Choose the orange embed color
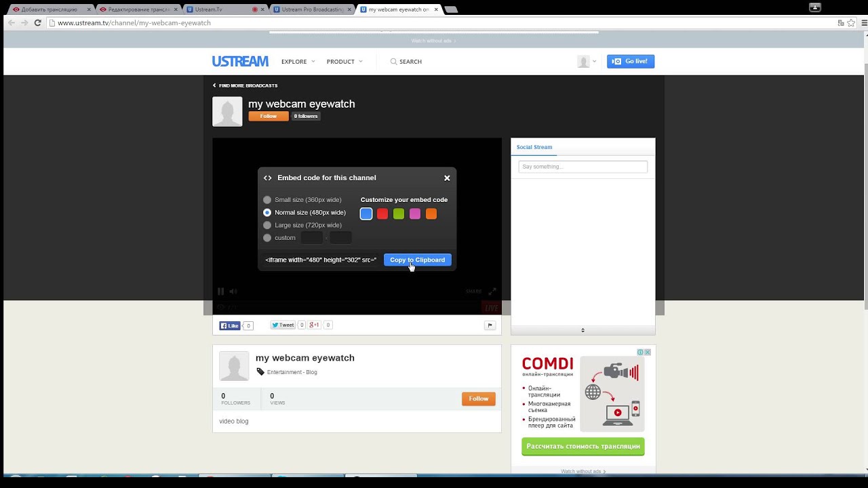Screen dimensions: 868x488 (x=431, y=214)
